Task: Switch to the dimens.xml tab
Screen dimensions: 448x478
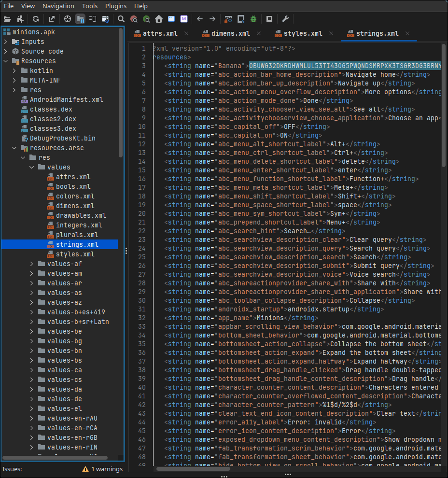Action: (230, 33)
